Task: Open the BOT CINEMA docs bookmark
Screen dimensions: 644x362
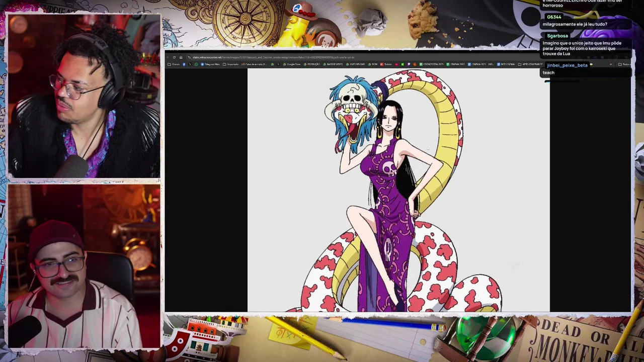Action: (506, 64)
